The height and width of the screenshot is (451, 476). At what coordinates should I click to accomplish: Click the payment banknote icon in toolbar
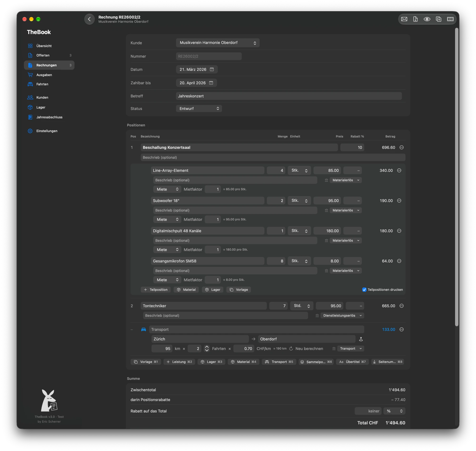coord(450,19)
